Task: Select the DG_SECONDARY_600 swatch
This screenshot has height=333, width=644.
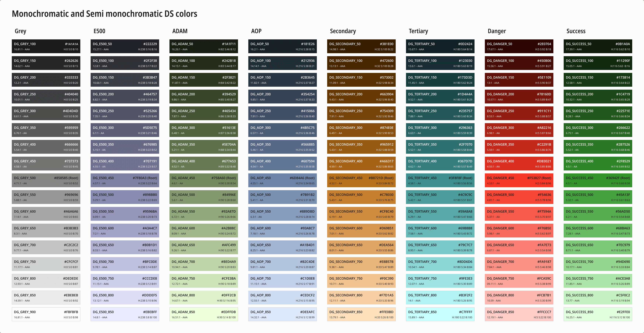Action: point(361,231)
